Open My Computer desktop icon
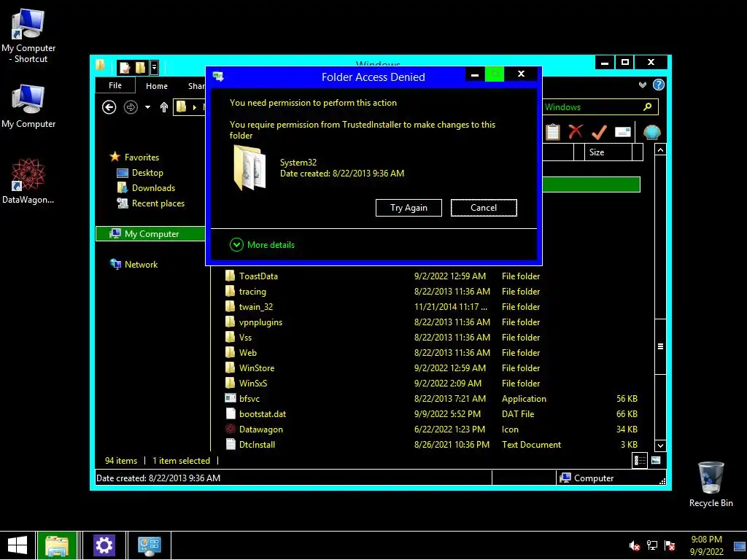Viewport: 747px width, 560px height. pyautogui.click(x=28, y=106)
